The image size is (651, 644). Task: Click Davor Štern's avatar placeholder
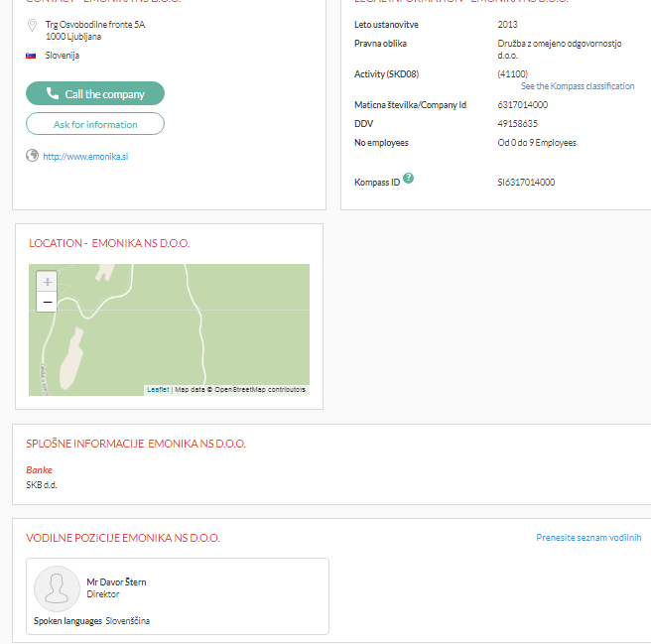click(x=57, y=588)
